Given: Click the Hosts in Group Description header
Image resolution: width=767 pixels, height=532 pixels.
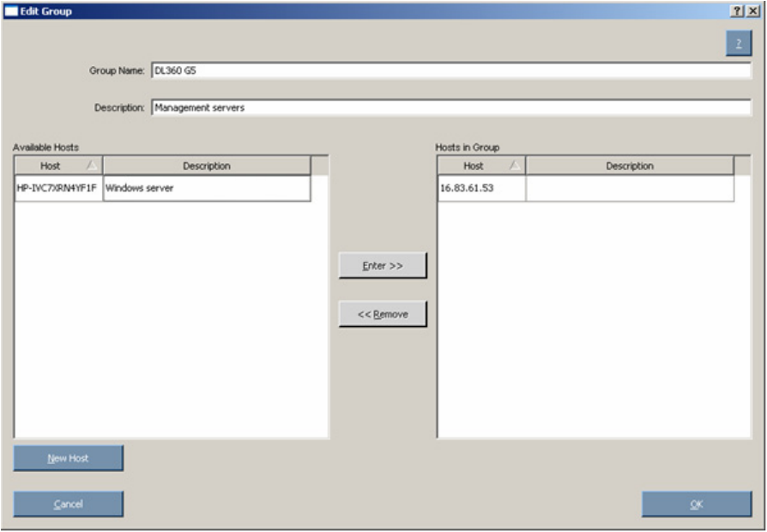Looking at the screenshot, I should 630,166.
